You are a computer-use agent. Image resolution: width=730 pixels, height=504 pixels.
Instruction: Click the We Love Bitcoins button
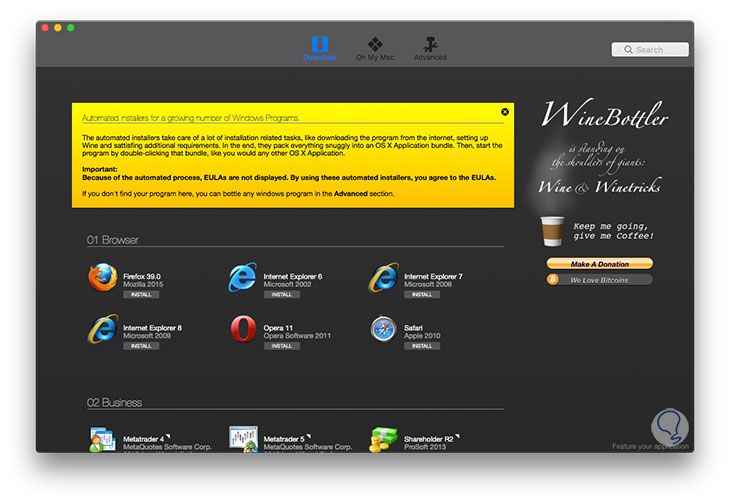(x=600, y=280)
